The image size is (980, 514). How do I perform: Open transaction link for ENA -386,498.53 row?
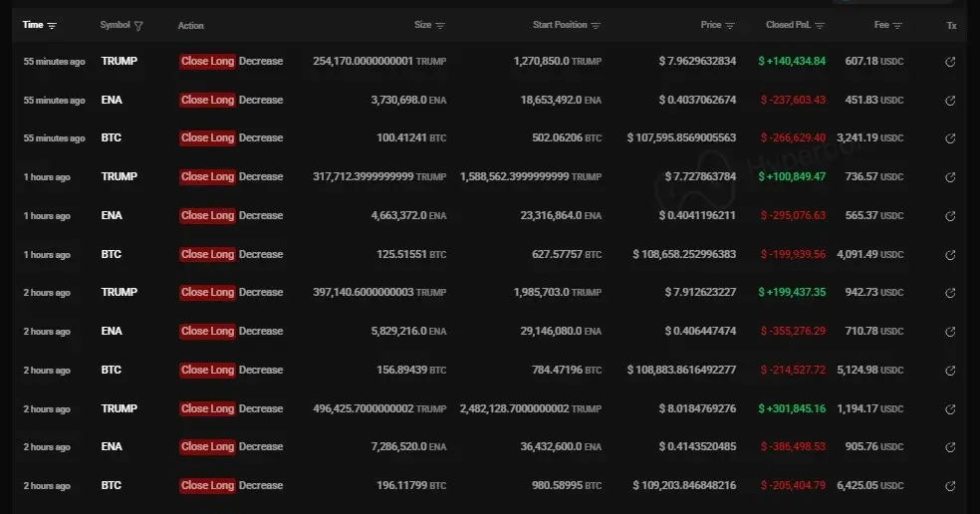pos(950,447)
